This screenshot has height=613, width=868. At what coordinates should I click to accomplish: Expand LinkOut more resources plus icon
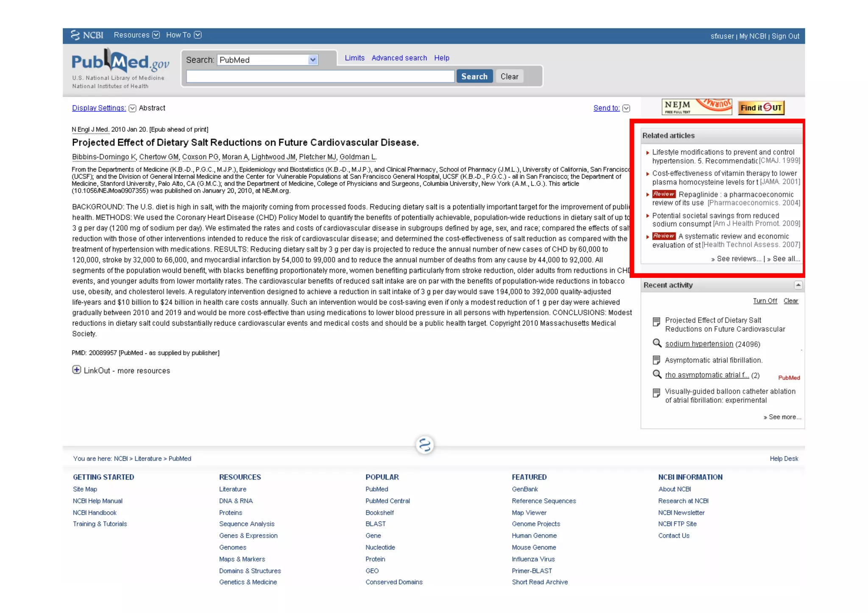77,370
